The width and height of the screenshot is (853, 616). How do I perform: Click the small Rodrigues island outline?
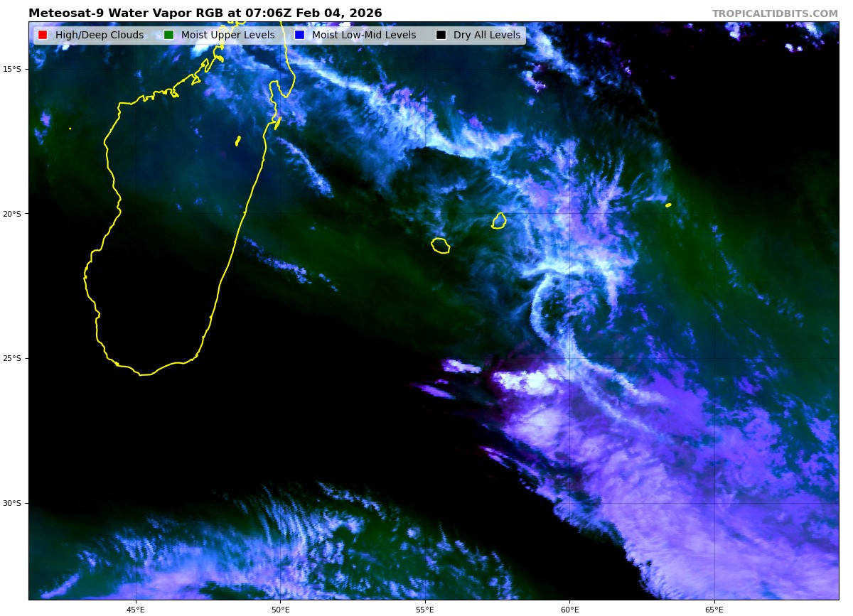[668, 205]
